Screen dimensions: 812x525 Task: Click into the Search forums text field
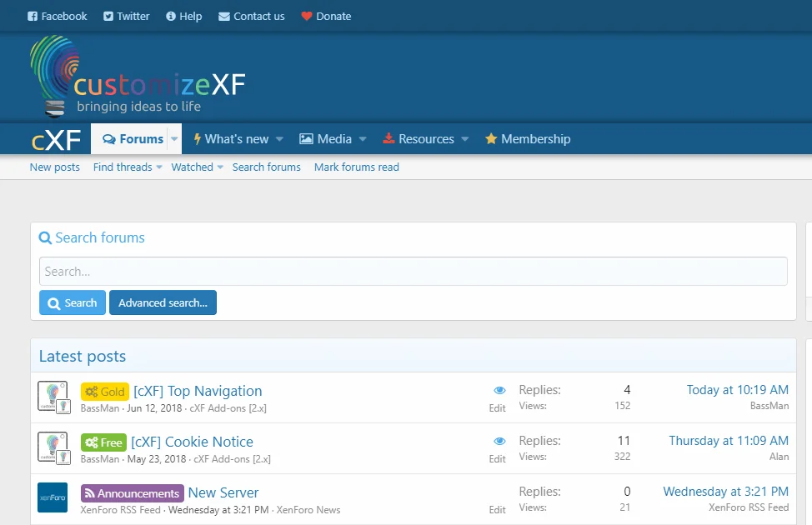413,272
